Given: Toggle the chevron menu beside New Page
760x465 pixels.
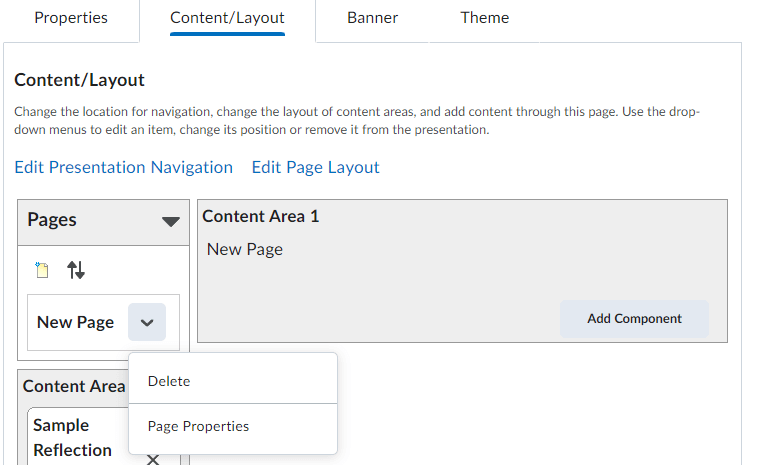Looking at the screenshot, I should (x=147, y=323).
